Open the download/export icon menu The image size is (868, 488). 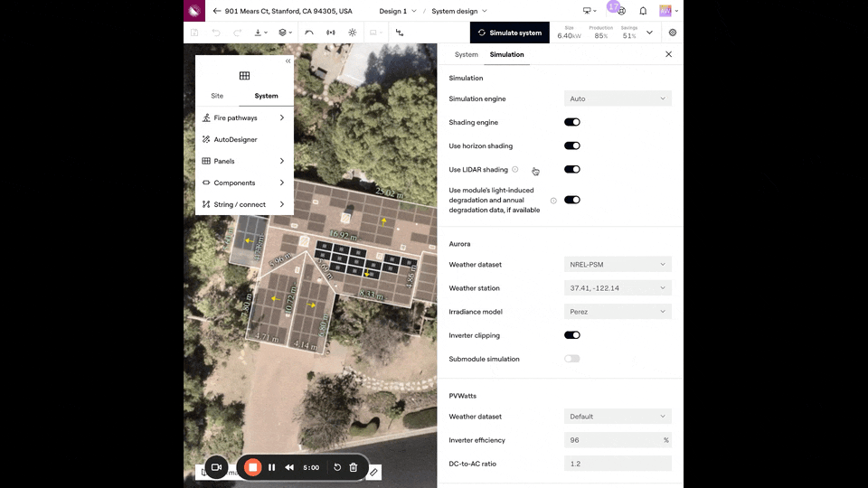[x=260, y=33]
